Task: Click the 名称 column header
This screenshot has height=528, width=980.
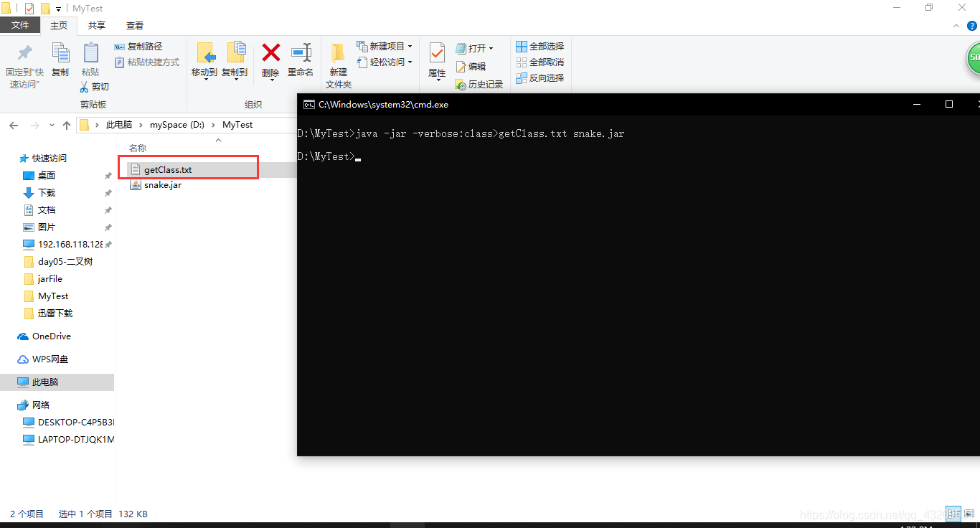Action: point(138,148)
